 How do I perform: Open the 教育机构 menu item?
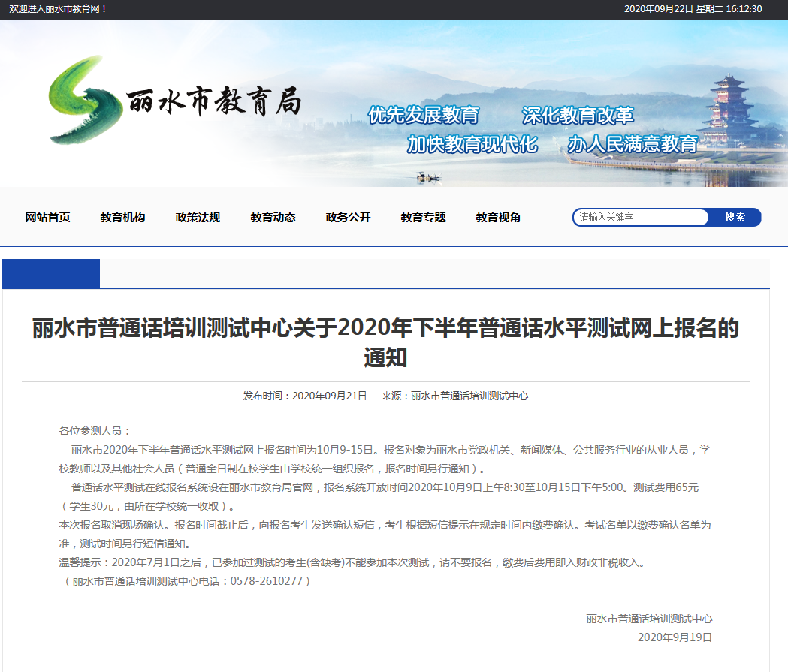point(122,217)
